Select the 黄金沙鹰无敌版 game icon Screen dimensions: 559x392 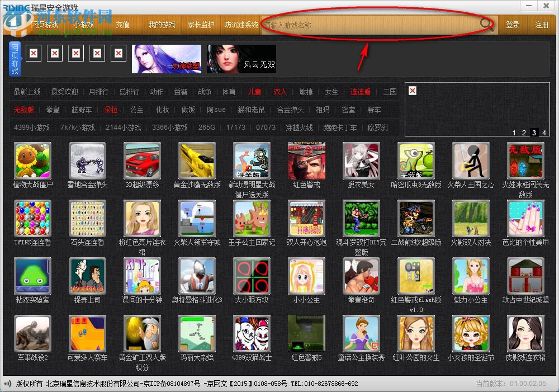click(197, 160)
